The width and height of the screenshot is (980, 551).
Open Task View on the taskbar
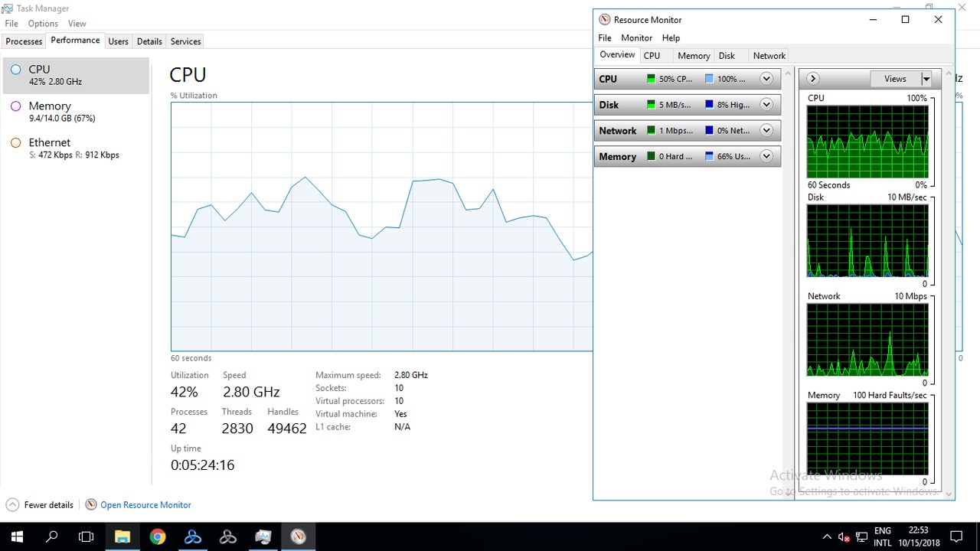pos(87,536)
